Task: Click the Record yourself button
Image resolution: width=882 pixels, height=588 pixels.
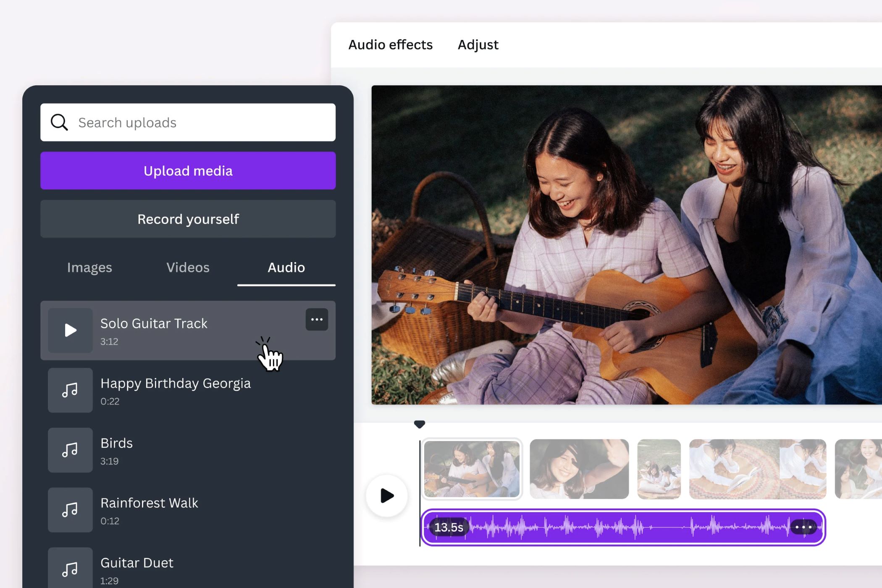Action: click(188, 219)
